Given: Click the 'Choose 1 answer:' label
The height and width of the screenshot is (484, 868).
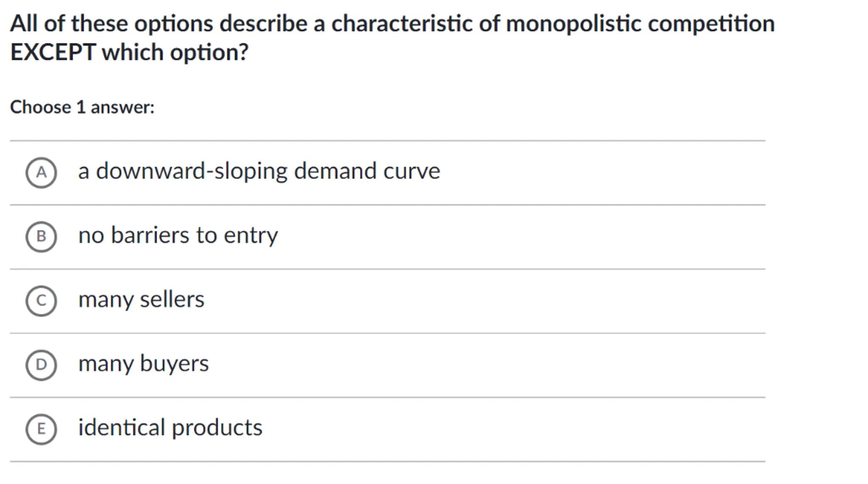Looking at the screenshot, I should coord(82,107).
